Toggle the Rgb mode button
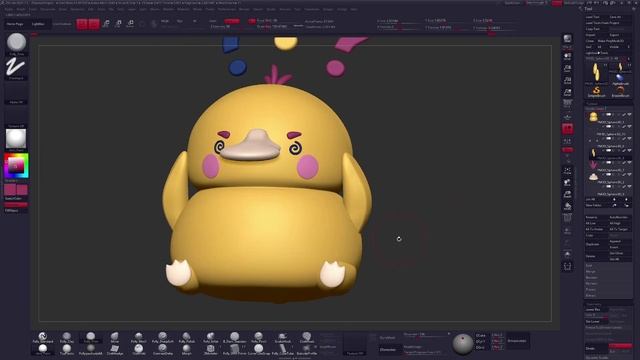This screenshot has width=640, height=360. 180,21
